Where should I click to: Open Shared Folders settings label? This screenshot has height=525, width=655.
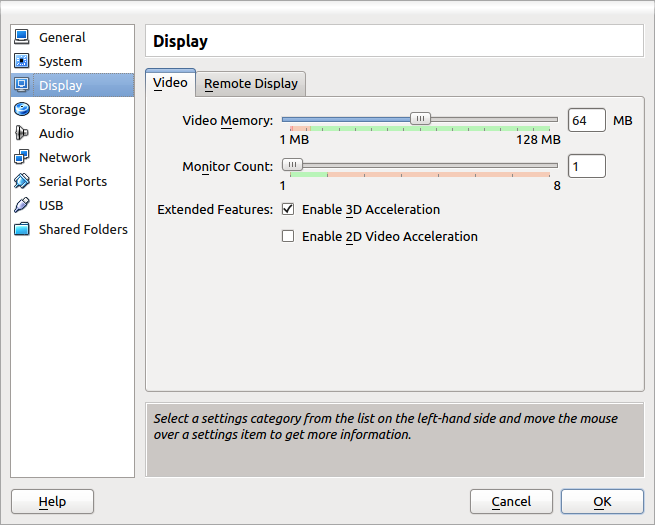[83, 229]
